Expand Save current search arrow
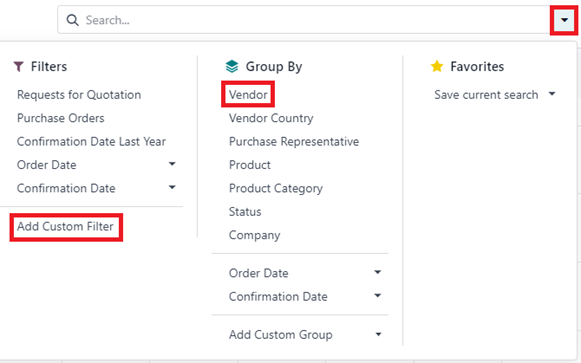The width and height of the screenshot is (581, 363). click(552, 94)
